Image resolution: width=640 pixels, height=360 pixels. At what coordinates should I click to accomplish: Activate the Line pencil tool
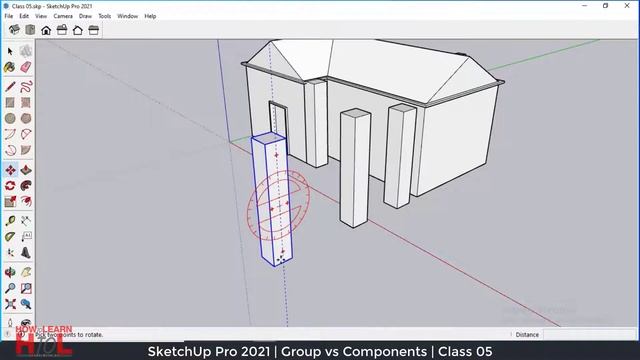click(10, 87)
